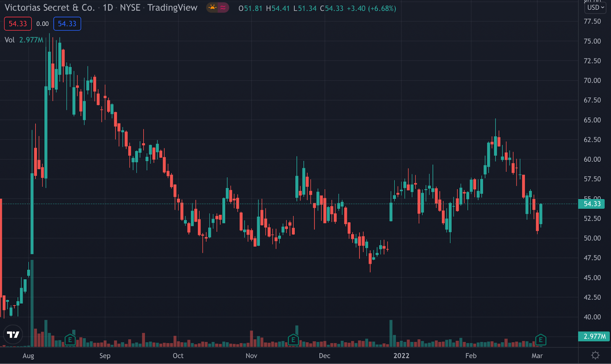Click the Mar label on time axis
The height and width of the screenshot is (364, 611).
pos(537,356)
